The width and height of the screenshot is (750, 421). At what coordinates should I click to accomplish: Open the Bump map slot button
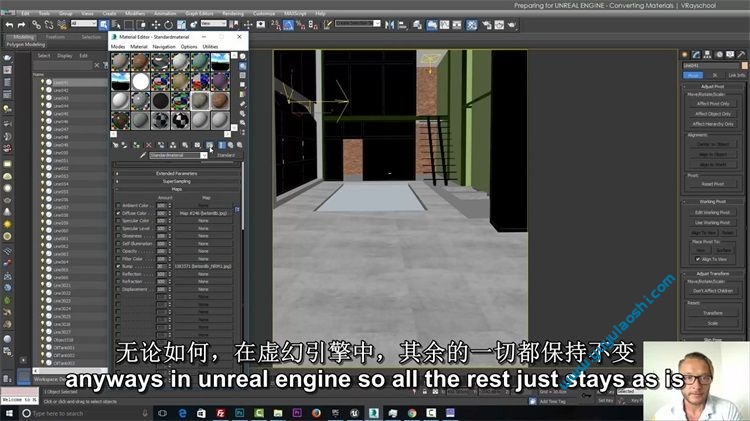pos(203,266)
